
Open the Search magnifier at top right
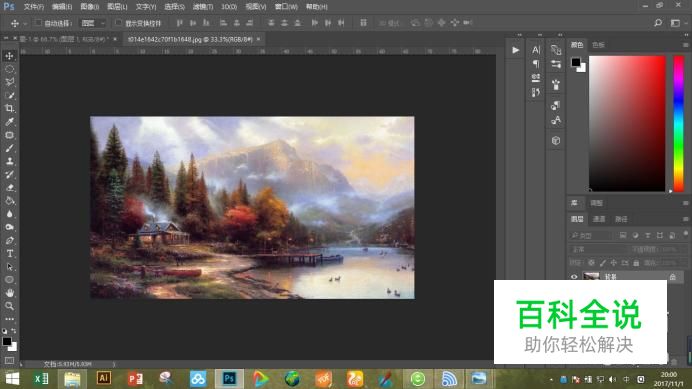(658, 23)
